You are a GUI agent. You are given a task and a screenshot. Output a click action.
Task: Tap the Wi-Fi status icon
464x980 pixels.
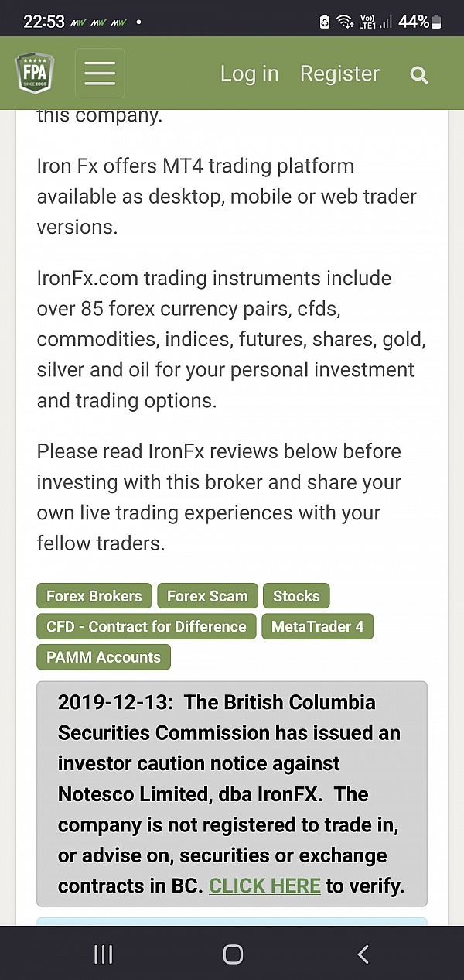tap(345, 22)
